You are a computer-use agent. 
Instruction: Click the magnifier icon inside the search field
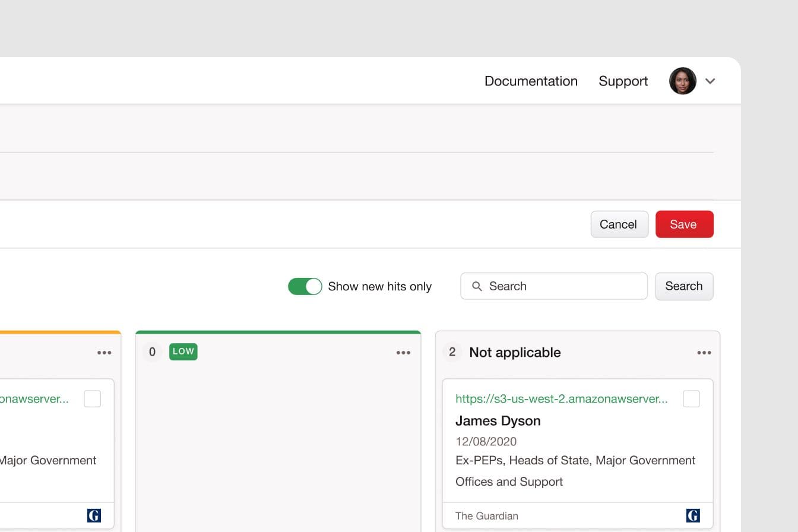point(477,286)
